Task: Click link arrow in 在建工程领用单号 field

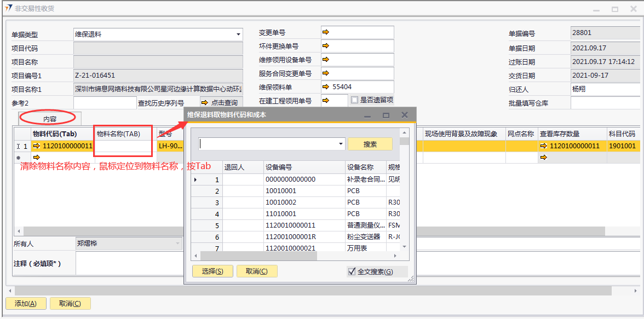Action: pos(325,100)
